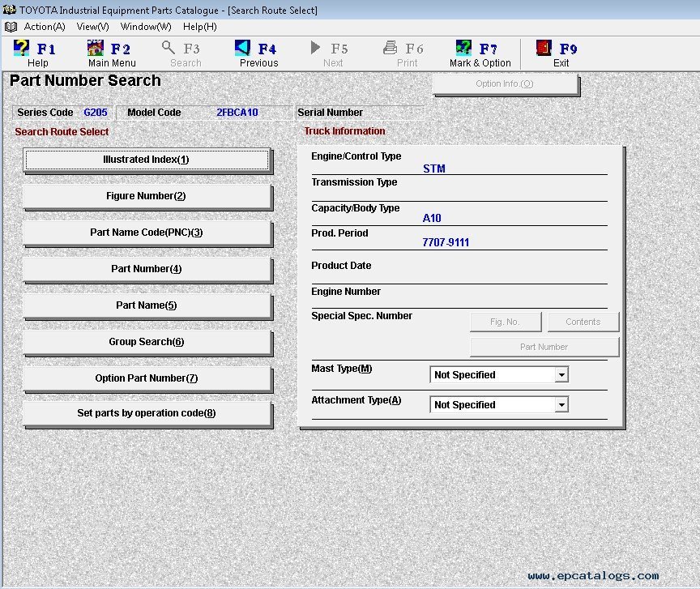Click the Attachment Type(A) label
The width and height of the screenshot is (700, 589).
pyautogui.click(x=356, y=400)
